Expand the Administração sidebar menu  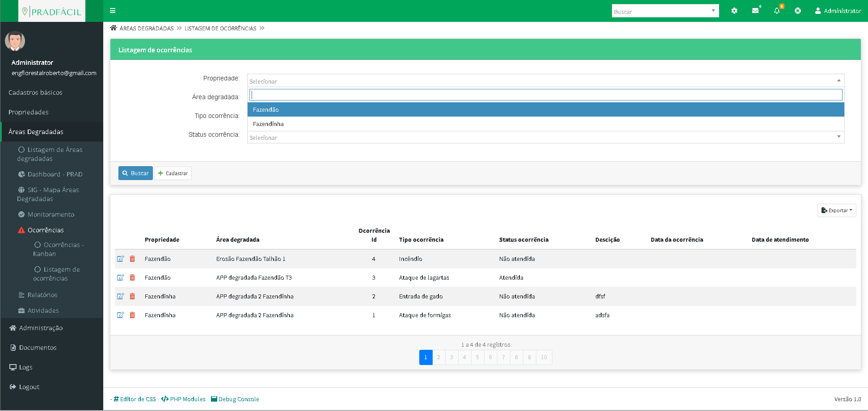(41, 328)
